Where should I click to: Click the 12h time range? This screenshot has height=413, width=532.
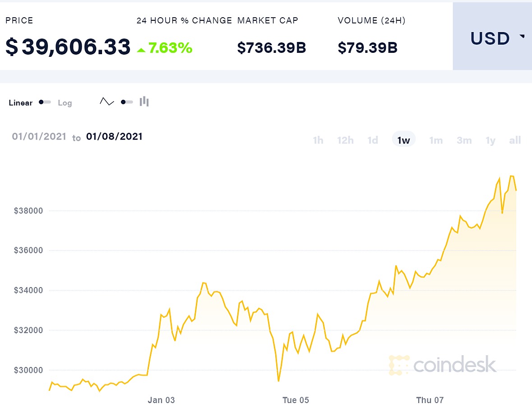tap(345, 140)
